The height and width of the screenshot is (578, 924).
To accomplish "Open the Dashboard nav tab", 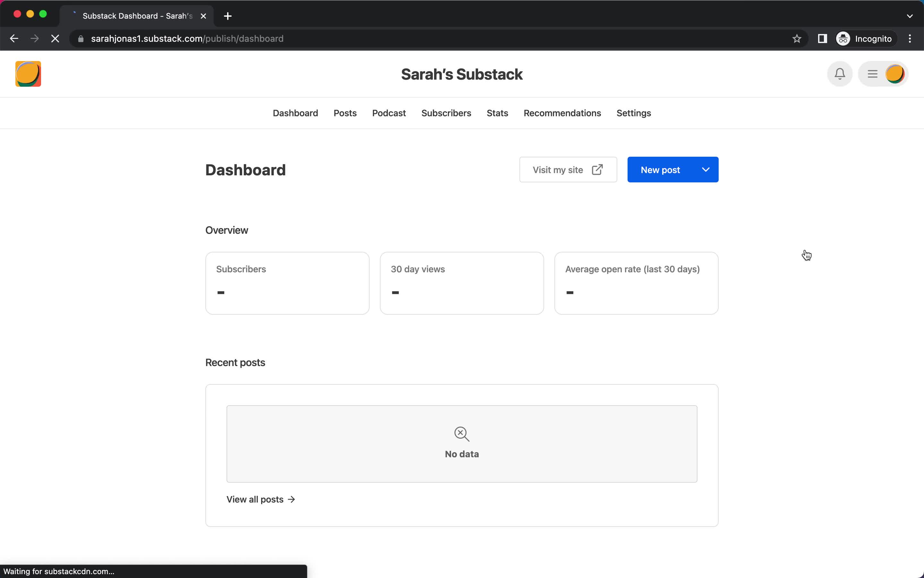I will tap(295, 113).
